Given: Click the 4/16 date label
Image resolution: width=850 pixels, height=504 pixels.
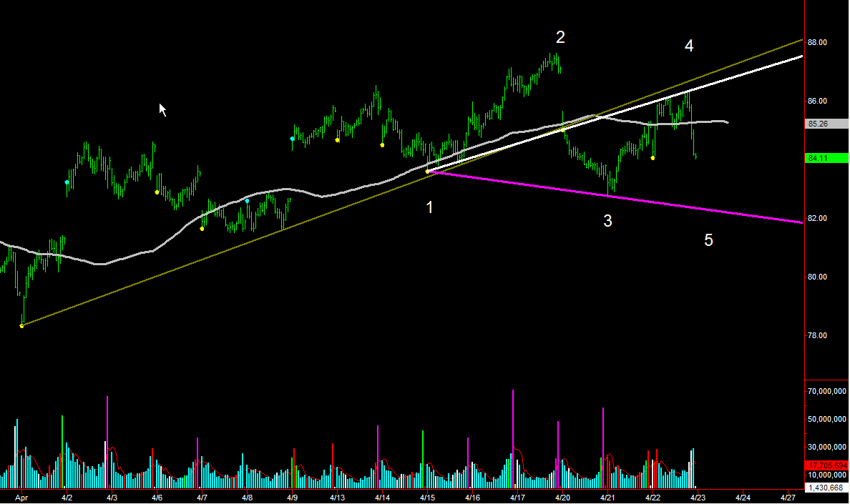Looking at the screenshot, I should click(x=472, y=498).
